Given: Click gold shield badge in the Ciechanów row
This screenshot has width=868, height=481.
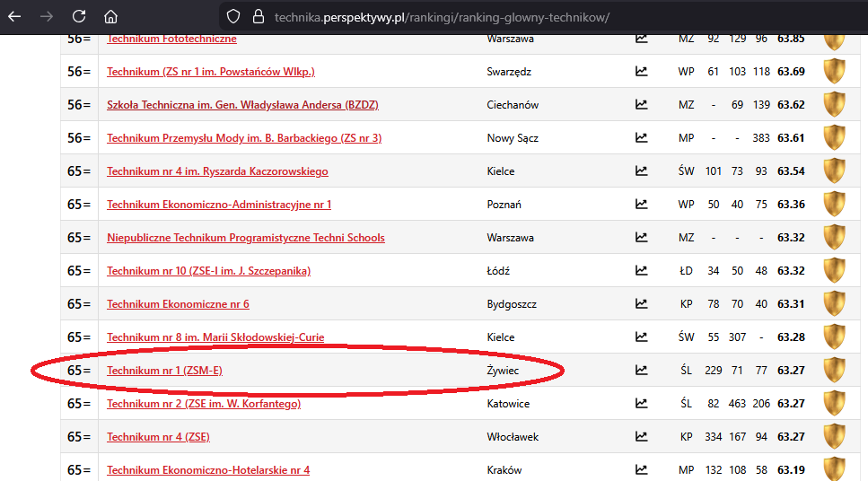Looking at the screenshot, I should [x=834, y=105].
